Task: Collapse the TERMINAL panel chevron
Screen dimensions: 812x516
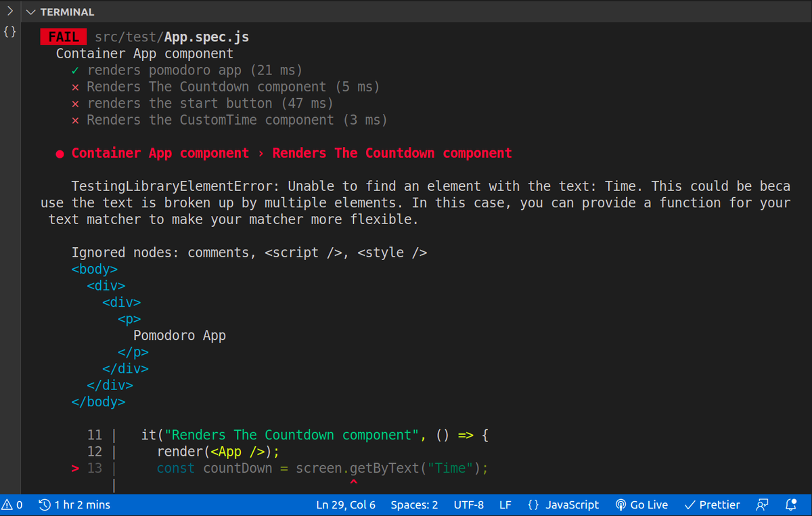Action: tap(30, 12)
